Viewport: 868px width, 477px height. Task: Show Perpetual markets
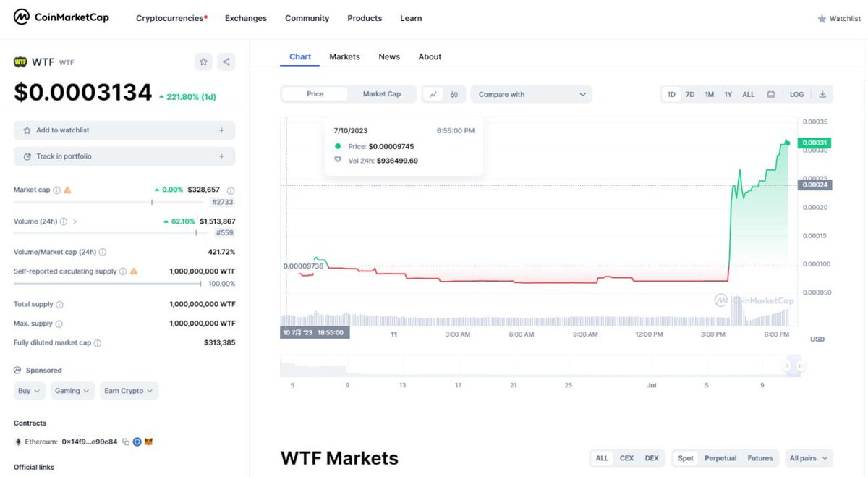(x=720, y=458)
